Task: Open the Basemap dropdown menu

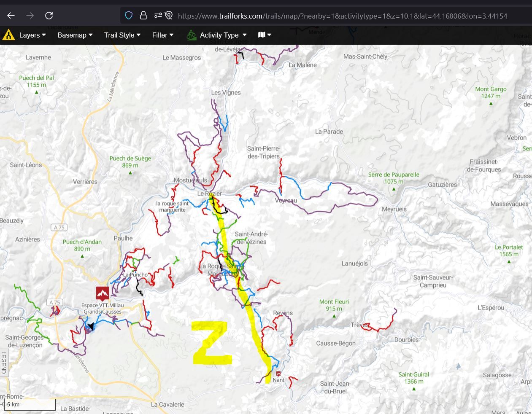Action: click(x=75, y=35)
